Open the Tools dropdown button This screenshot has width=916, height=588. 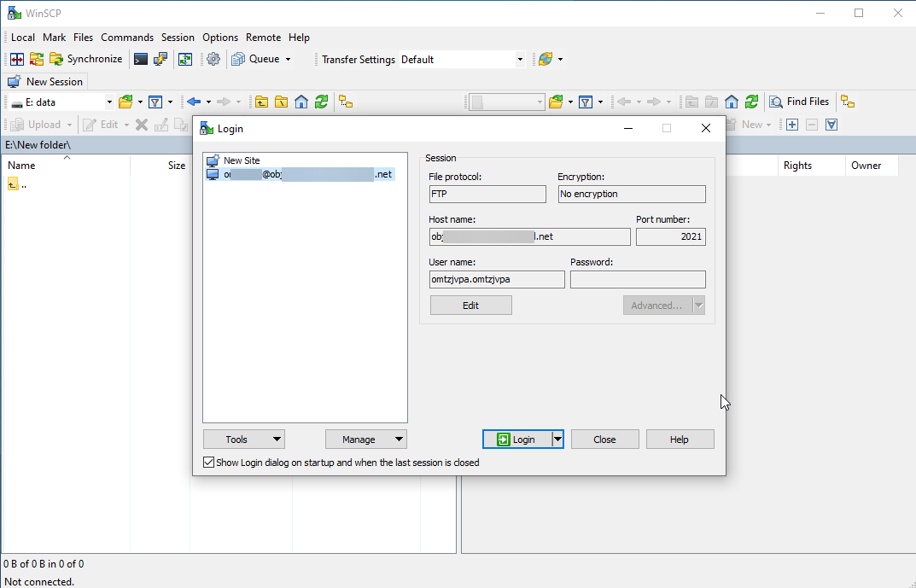(x=244, y=440)
